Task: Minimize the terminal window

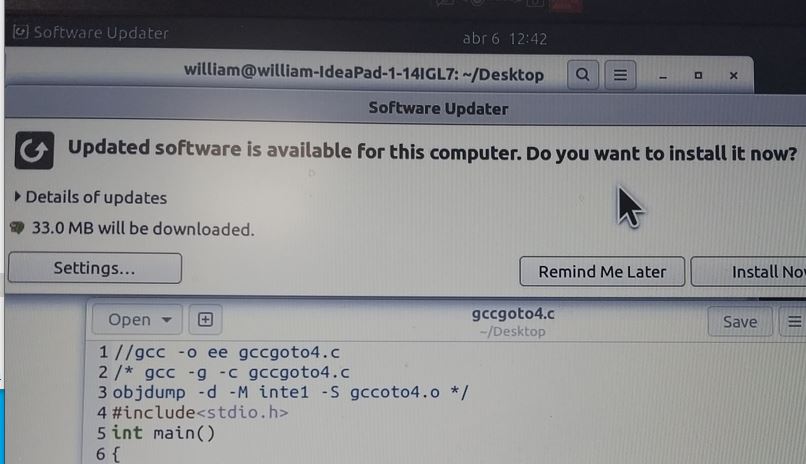Action: click(x=663, y=76)
